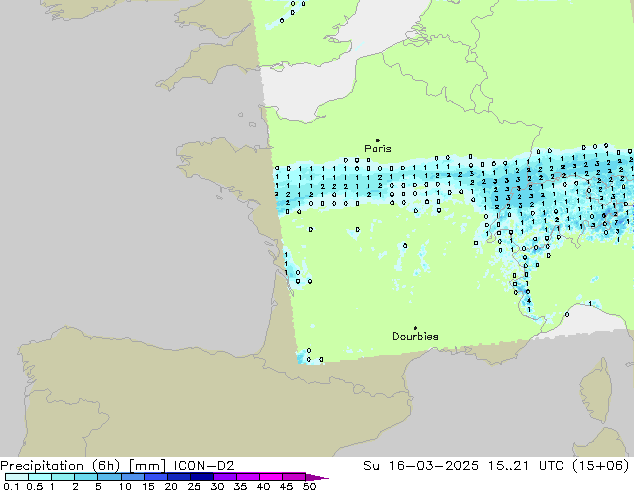Select the 30–35 mm purple swatch

point(224,477)
